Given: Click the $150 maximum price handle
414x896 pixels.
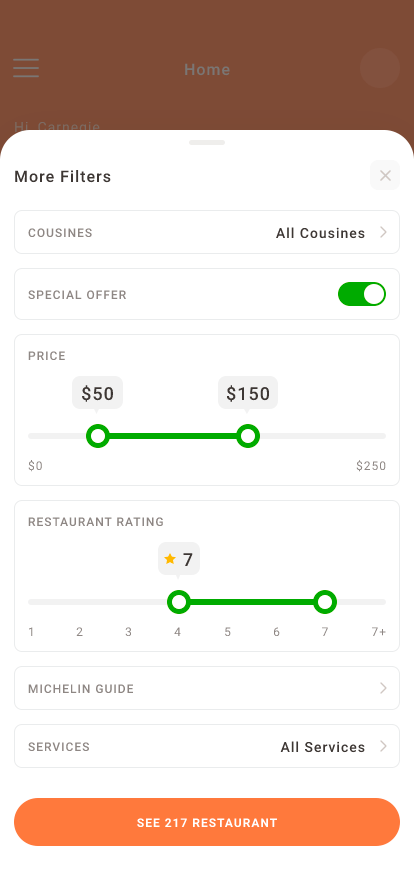Looking at the screenshot, I should tap(248, 436).
